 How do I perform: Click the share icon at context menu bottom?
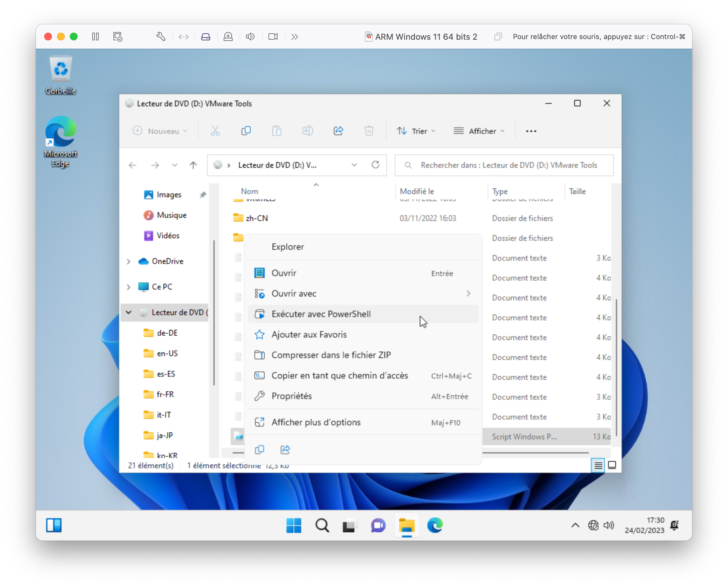pyautogui.click(x=285, y=449)
